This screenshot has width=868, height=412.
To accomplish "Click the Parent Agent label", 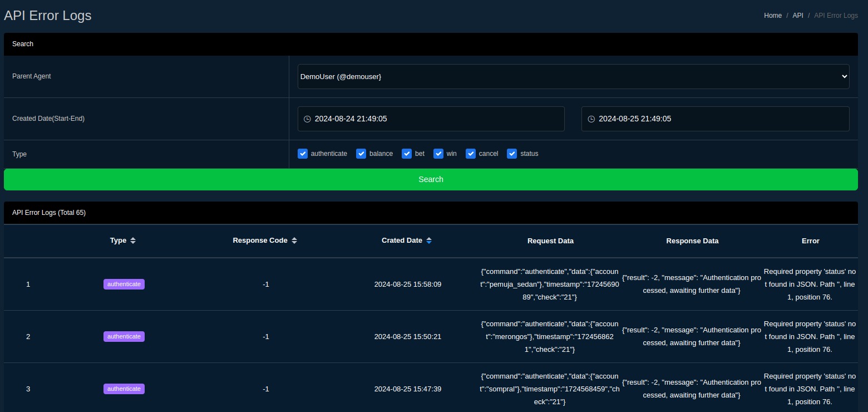I will 32,76.
